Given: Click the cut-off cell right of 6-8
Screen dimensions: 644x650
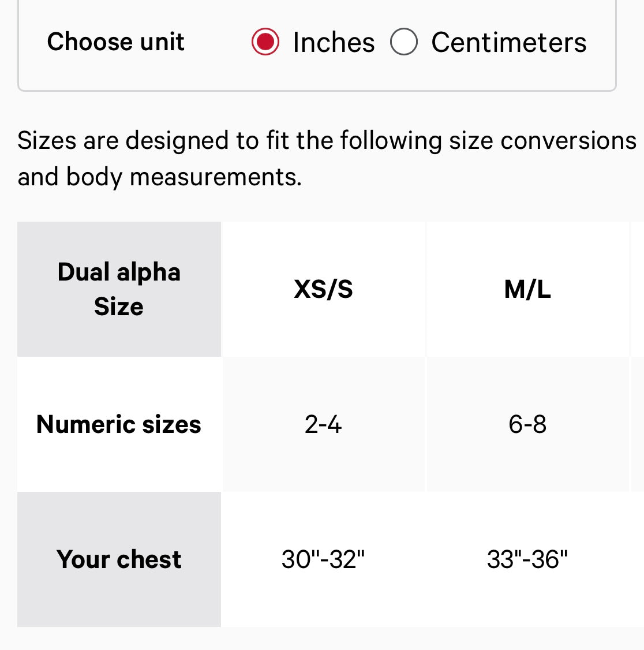Looking at the screenshot, I should pyautogui.click(x=638, y=424).
